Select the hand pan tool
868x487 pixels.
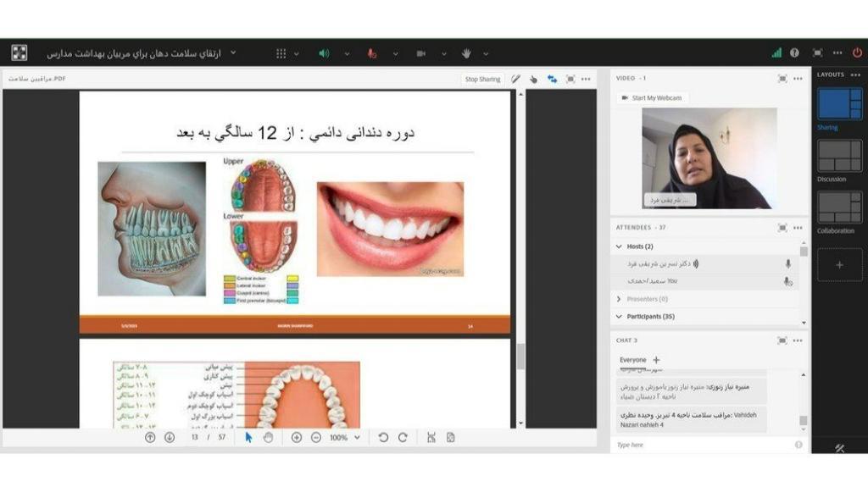pos(267,437)
